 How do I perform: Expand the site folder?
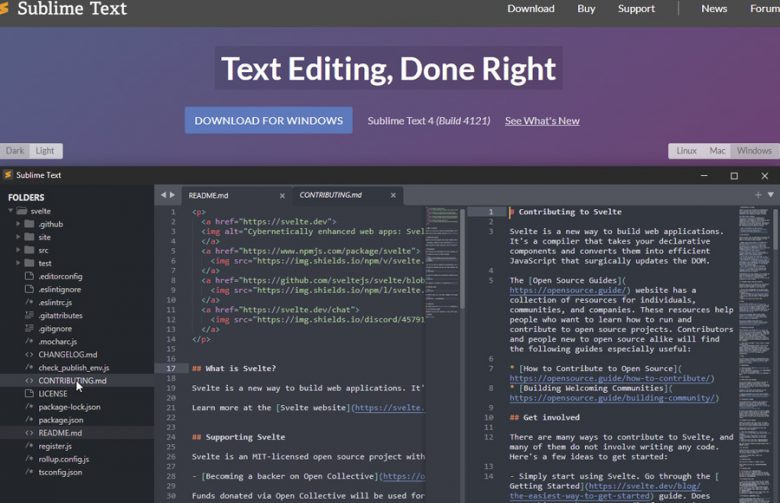click(x=18, y=237)
